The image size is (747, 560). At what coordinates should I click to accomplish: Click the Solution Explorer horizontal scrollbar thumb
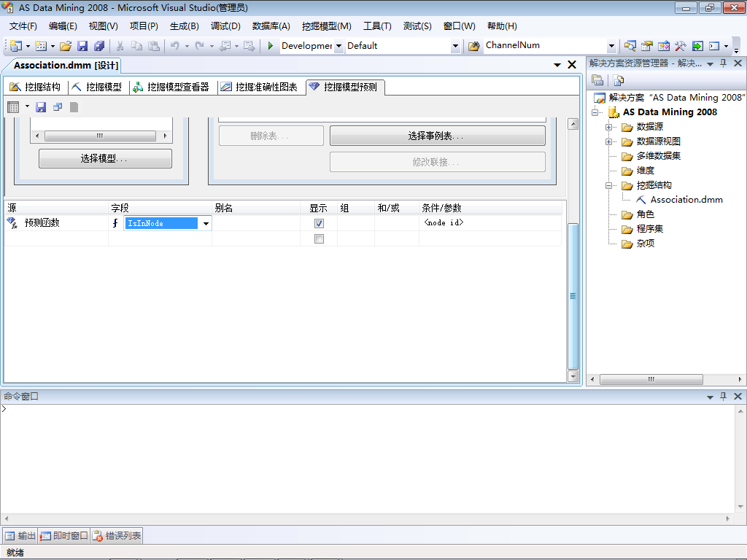click(651, 379)
